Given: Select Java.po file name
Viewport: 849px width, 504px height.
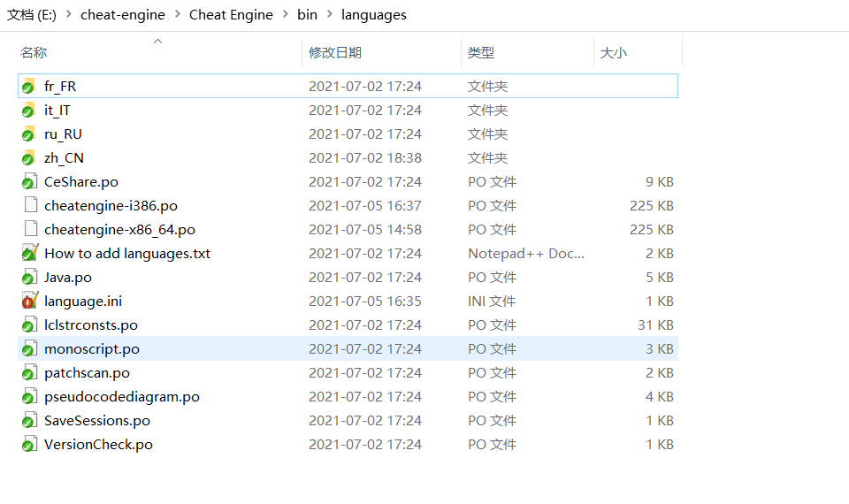Looking at the screenshot, I should pyautogui.click(x=68, y=277).
